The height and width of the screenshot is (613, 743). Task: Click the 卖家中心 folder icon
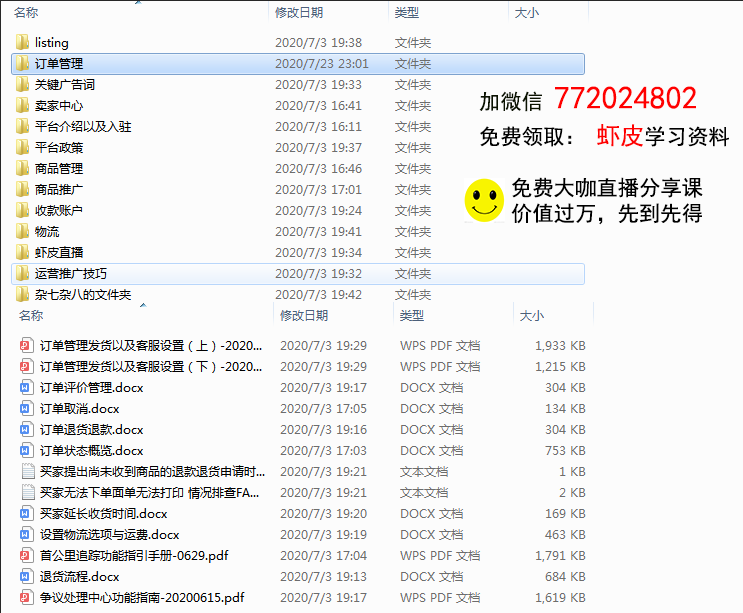pos(22,105)
